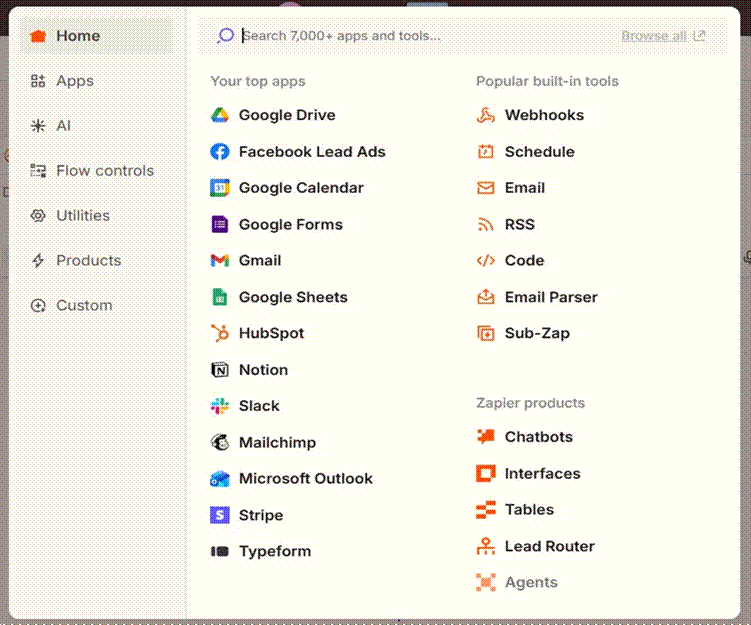This screenshot has width=751, height=625.
Task: Click the Agents product icon
Action: pos(486,582)
